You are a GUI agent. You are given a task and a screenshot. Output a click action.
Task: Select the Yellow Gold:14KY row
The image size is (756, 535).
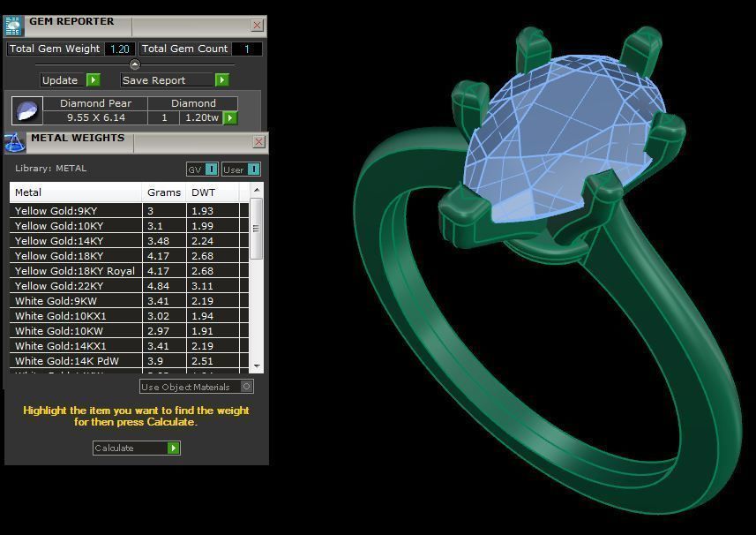129,241
